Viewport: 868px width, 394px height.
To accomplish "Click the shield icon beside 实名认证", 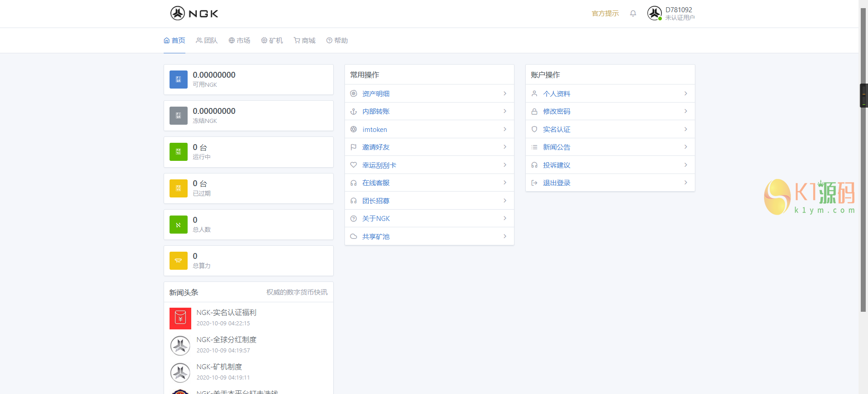I will tap(534, 129).
